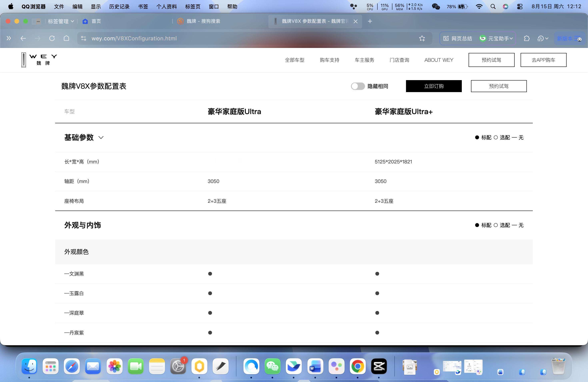588x382 pixels.
Task: Open the 个人资料 menu in menu bar
Action: click(167, 7)
